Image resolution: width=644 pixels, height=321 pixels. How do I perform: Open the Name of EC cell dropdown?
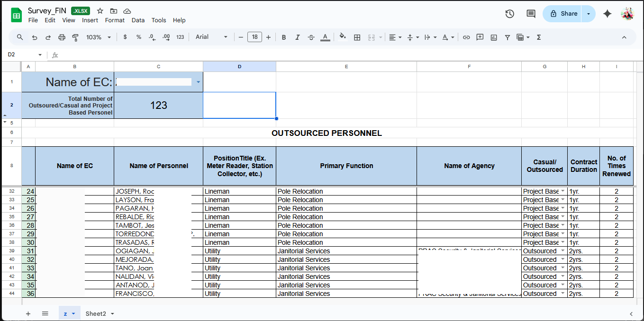(198, 82)
